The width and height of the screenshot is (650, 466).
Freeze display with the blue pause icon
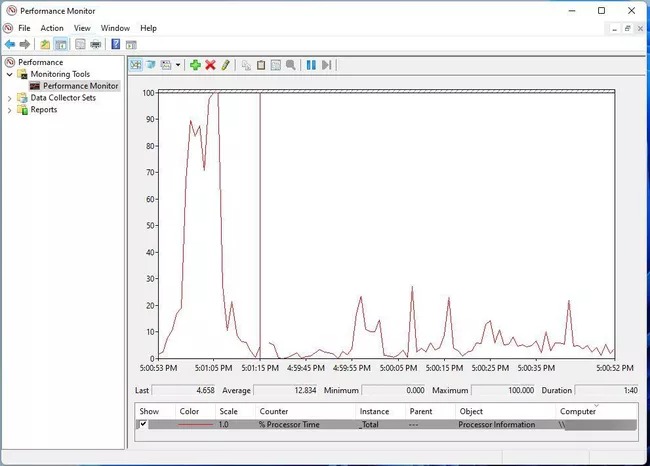tap(311, 65)
